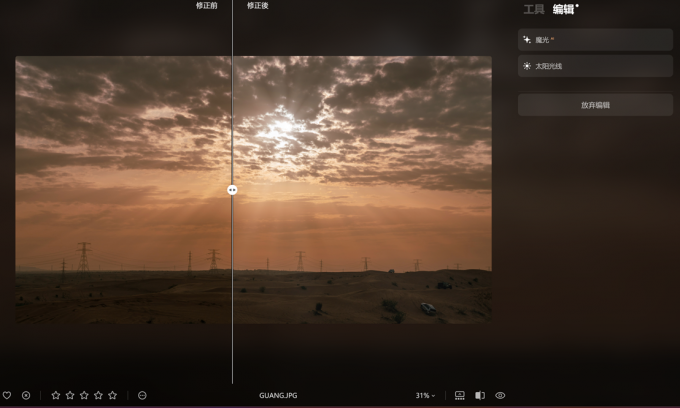The width and height of the screenshot is (680, 408).
Task: Click the sun icon on 太阳光线 row
Action: coord(527,66)
